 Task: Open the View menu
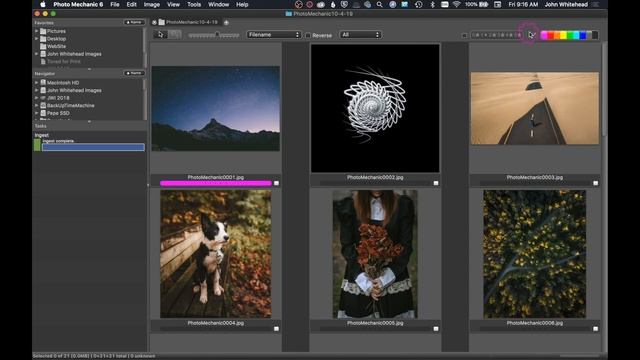173,4
